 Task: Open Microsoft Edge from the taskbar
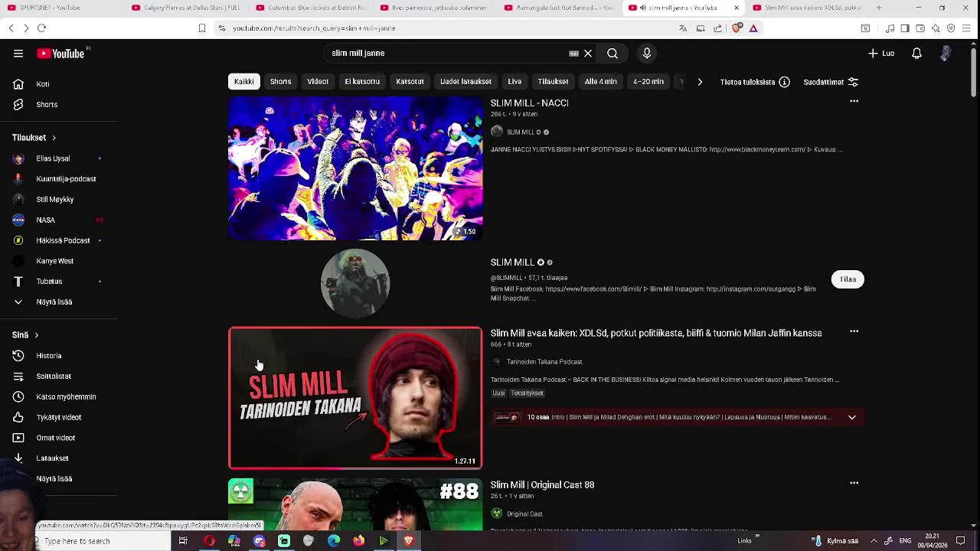(x=334, y=541)
